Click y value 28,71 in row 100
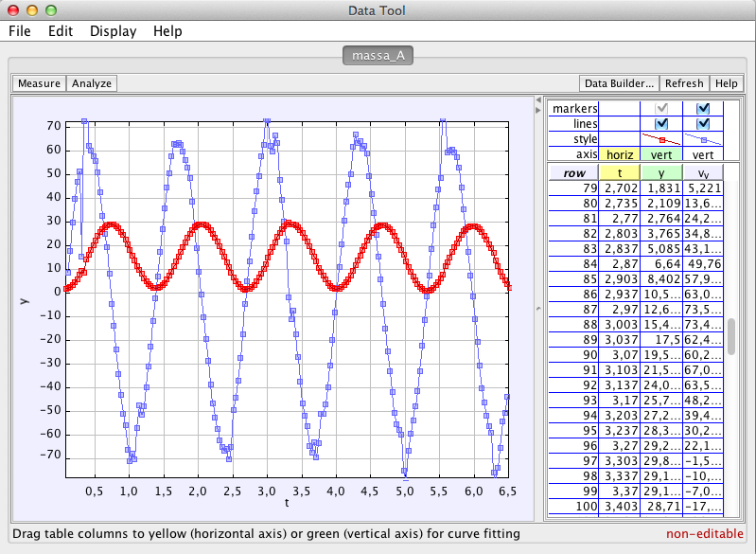The width and height of the screenshot is (756, 554). (x=661, y=507)
